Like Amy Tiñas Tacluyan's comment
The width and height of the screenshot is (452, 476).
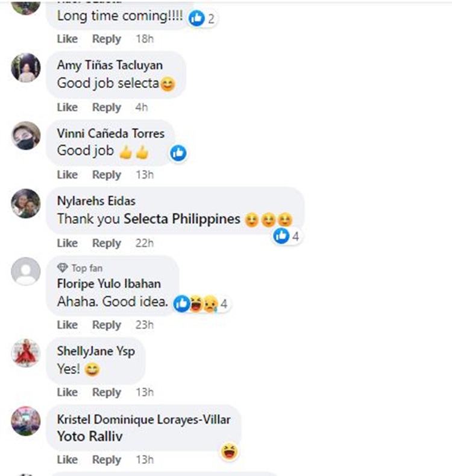pyautogui.click(x=67, y=107)
